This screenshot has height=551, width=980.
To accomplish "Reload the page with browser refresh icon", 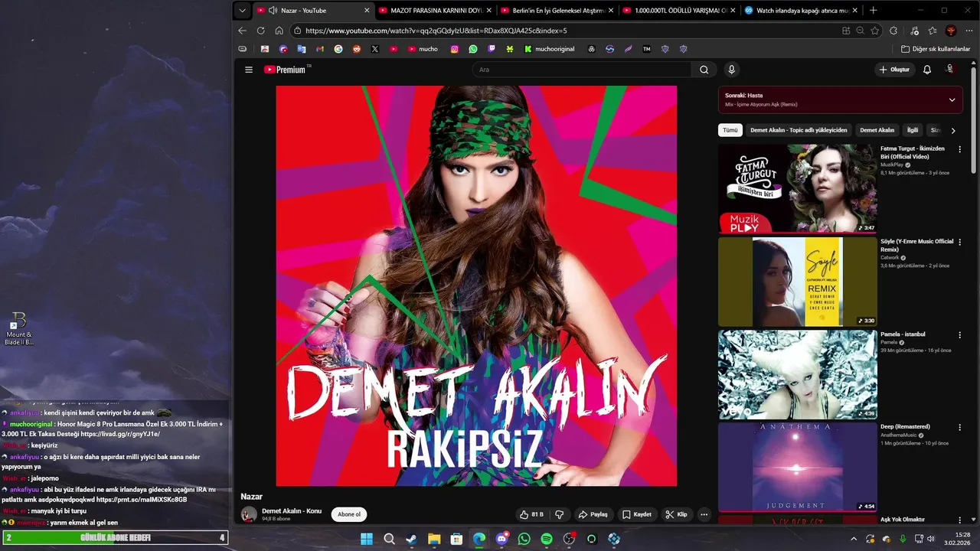I will click(260, 31).
